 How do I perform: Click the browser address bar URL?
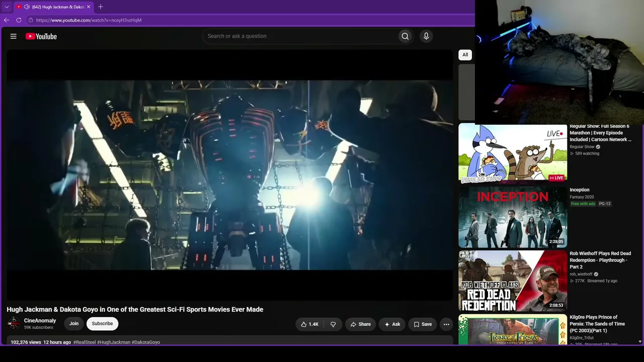pos(89,20)
